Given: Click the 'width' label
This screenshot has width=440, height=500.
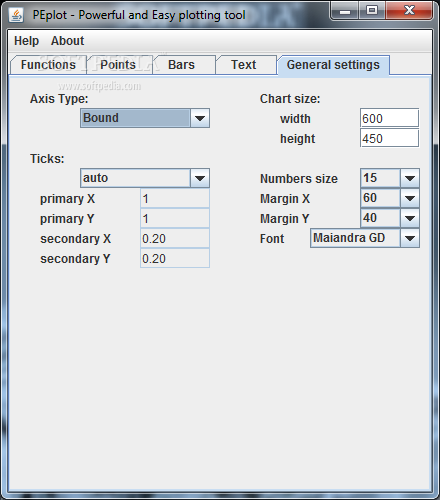Looking at the screenshot, I should (x=295, y=119).
